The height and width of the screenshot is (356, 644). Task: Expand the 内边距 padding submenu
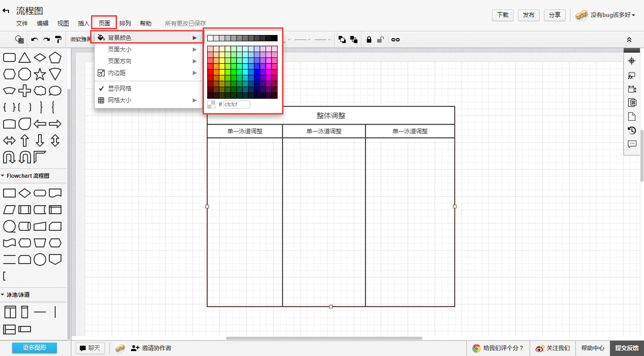tap(149, 72)
